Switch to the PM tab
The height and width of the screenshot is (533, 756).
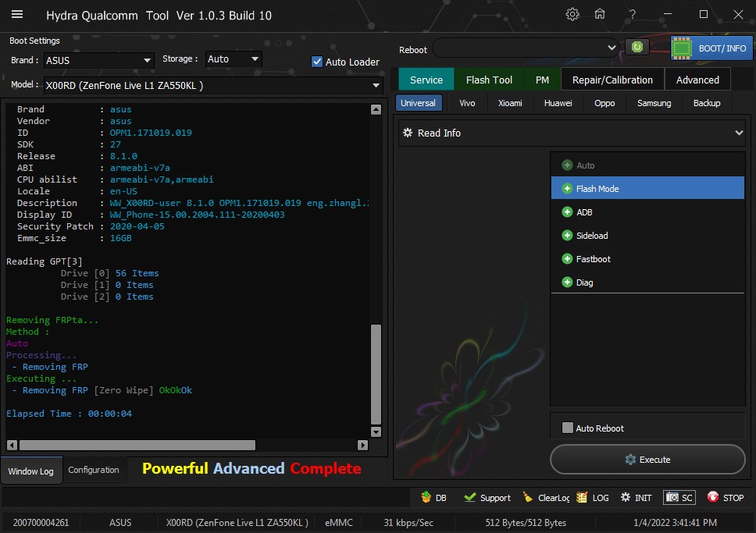tap(542, 80)
